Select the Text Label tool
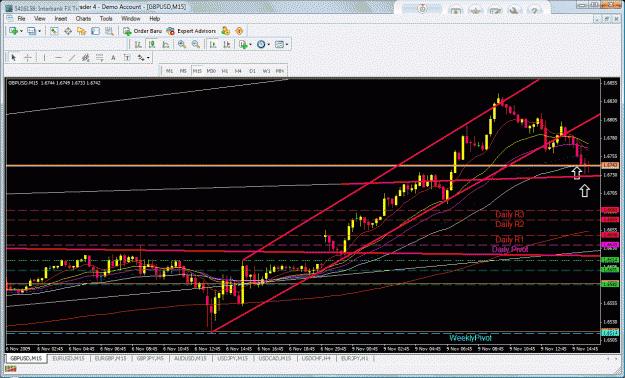Screen dimensions: 625x378 [x=127, y=58]
